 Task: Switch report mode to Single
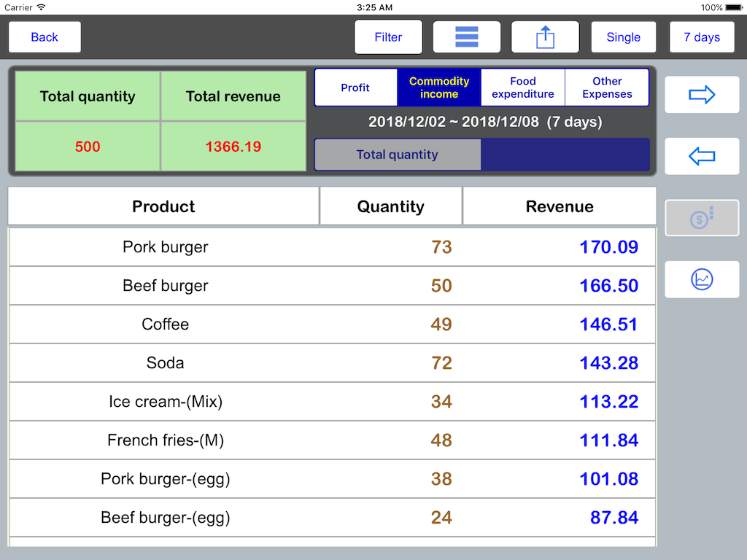pyautogui.click(x=624, y=36)
